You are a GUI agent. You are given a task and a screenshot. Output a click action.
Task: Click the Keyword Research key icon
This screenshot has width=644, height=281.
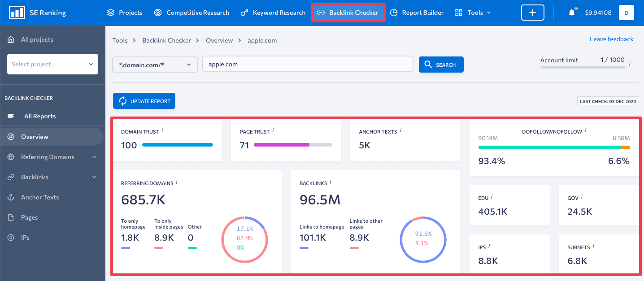(x=244, y=13)
